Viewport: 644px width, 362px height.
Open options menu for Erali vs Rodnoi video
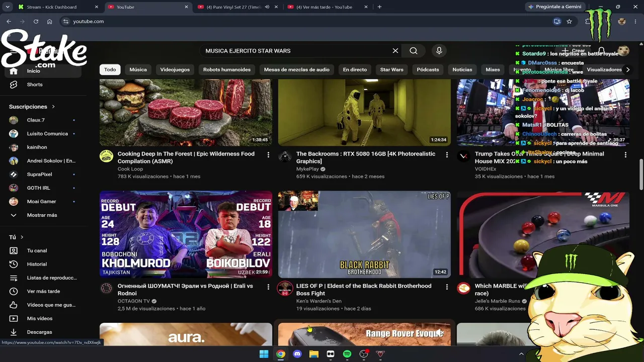click(268, 287)
